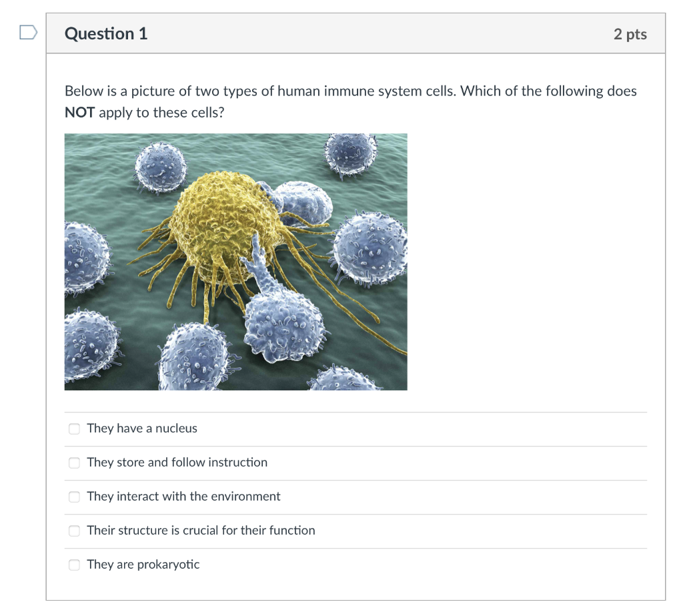The height and width of the screenshot is (616, 683).
Task: Check "Their structure is crucial for their function"
Action: pyautogui.click(x=74, y=531)
